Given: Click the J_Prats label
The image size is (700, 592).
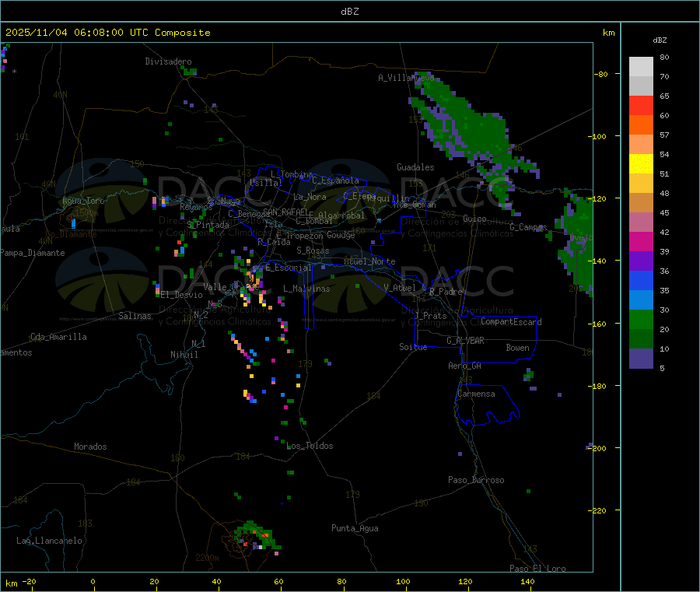Looking at the screenshot, I should 429,316.
